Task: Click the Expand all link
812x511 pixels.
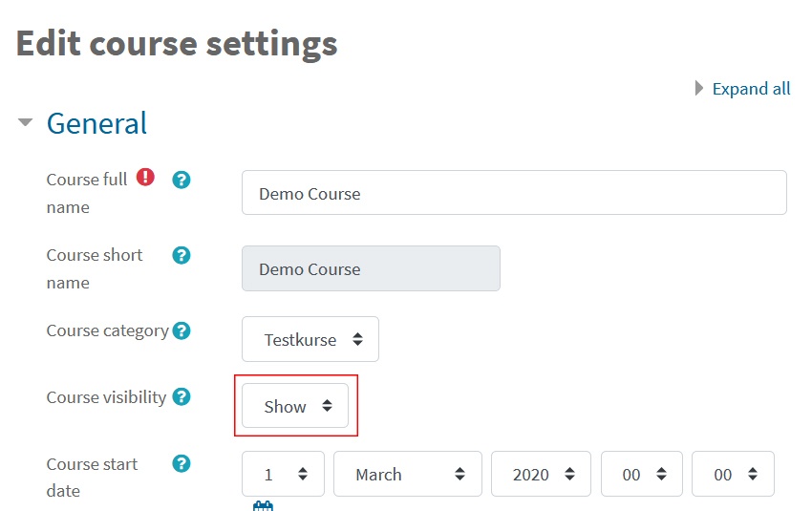Action: point(752,89)
